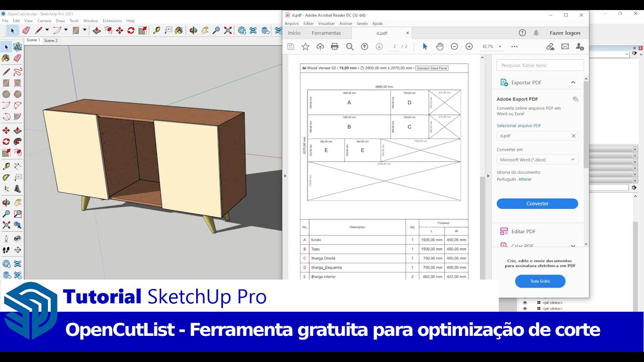Click Zoom Extents in SketchUp's top toolbar
The height and width of the screenshot is (362, 644).
tap(227, 31)
